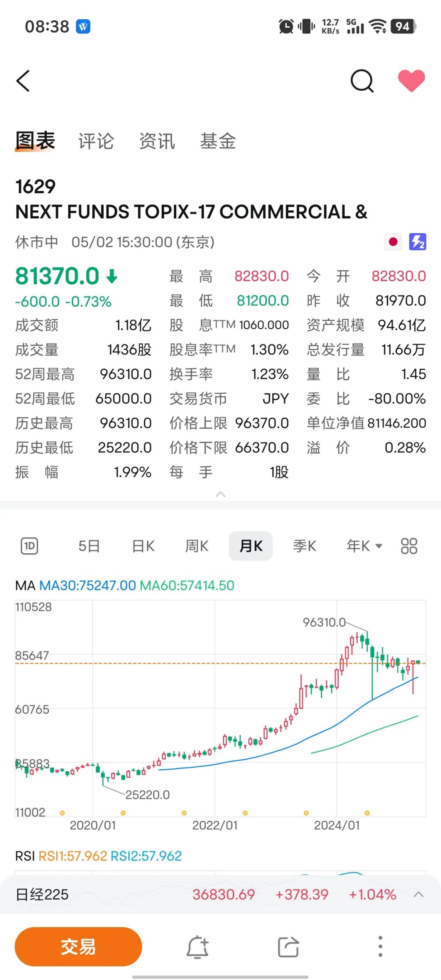This screenshot has height=980, width=441.
Task: Tap the 单位净值 value 81146.200
Action: (396, 423)
